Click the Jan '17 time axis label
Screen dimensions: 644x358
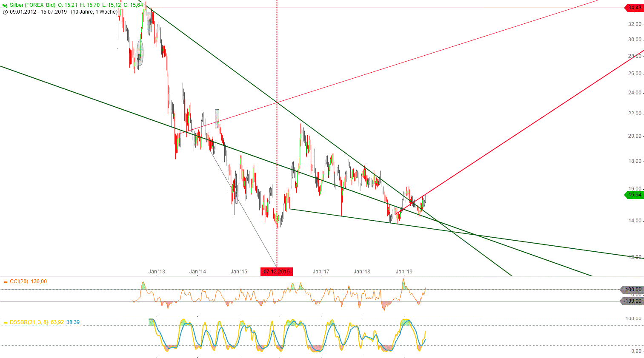(x=321, y=272)
